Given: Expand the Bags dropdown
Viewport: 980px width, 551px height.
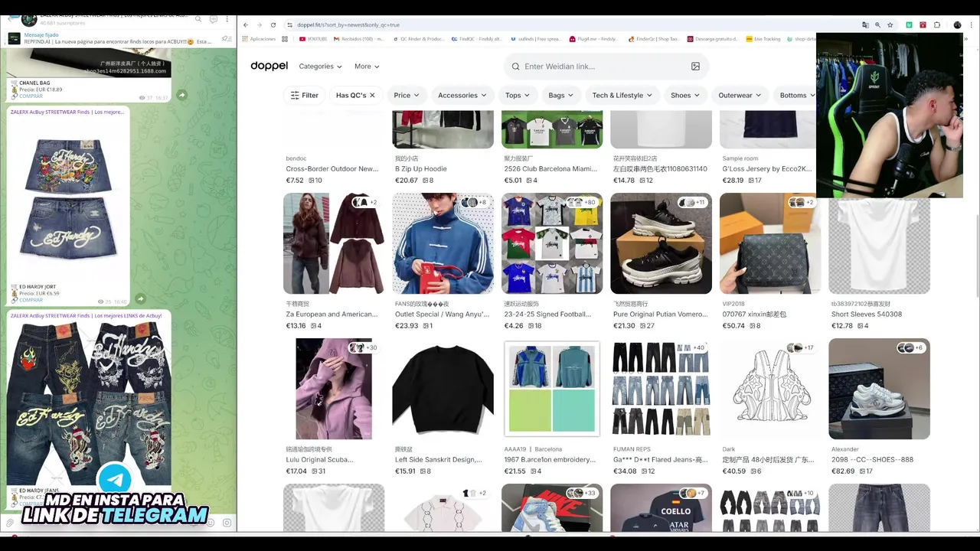Looking at the screenshot, I should click(560, 96).
